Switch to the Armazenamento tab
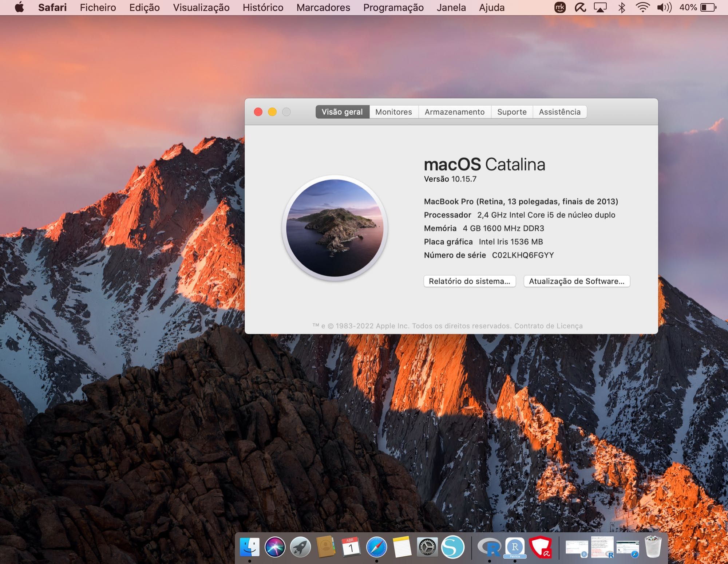The width and height of the screenshot is (728, 564). pos(455,112)
